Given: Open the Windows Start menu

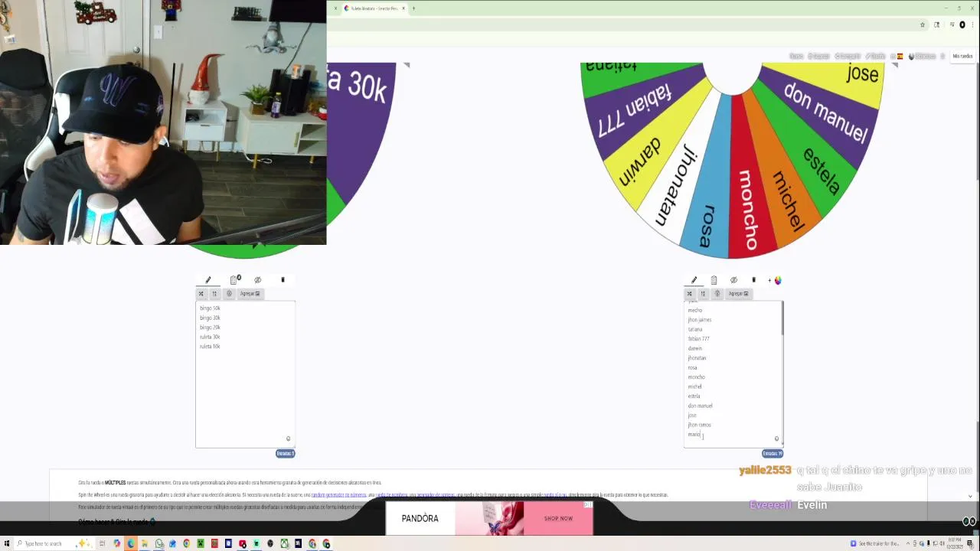Looking at the screenshot, I should point(7,543).
